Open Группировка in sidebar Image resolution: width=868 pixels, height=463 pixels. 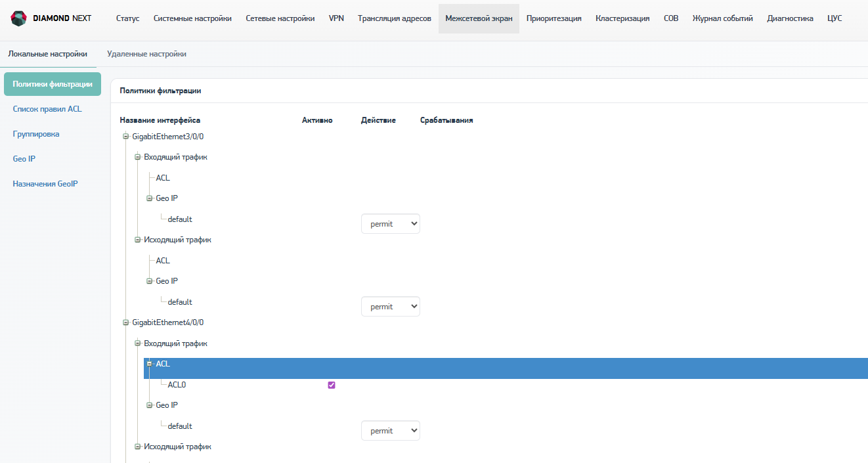coord(36,134)
